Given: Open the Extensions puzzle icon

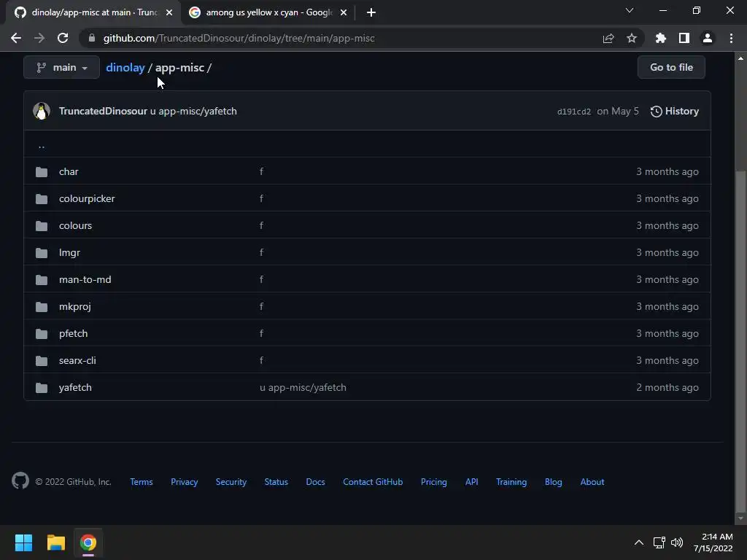Looking at the screenshot, I should click(x=661, y=38).
